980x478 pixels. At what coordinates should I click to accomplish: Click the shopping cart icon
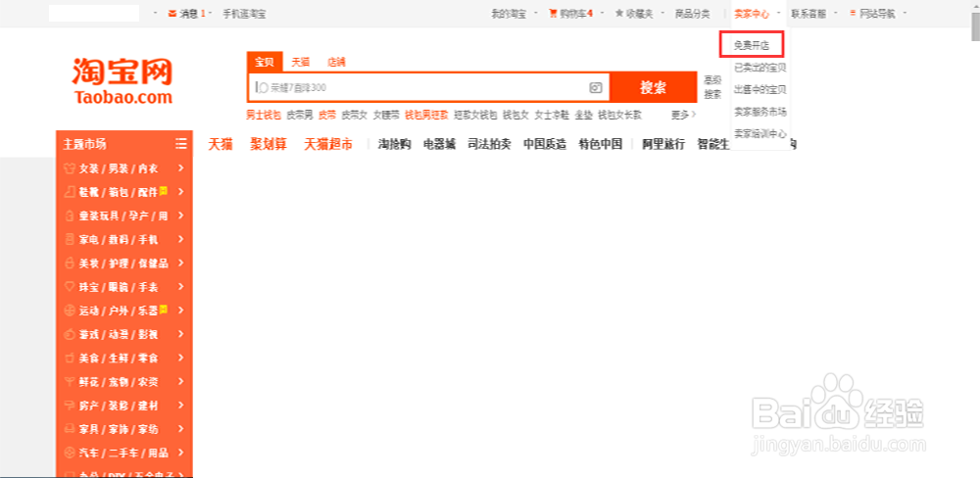click(x=553, y=13)
